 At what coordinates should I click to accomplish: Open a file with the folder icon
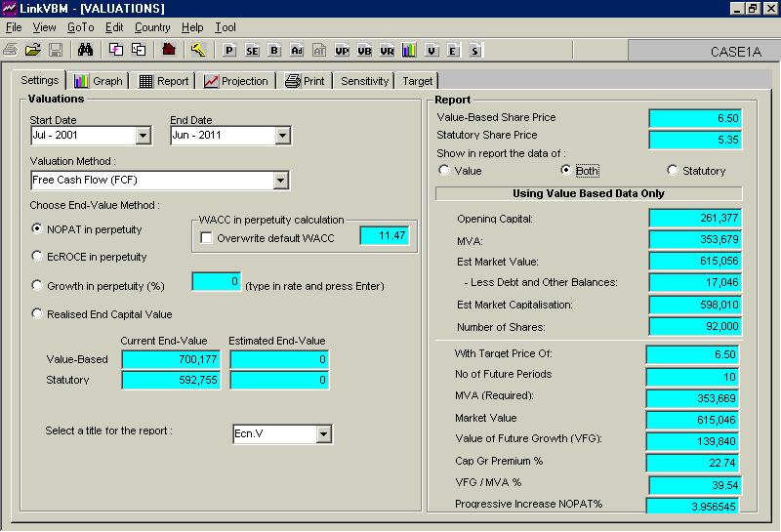pos(33,50)
